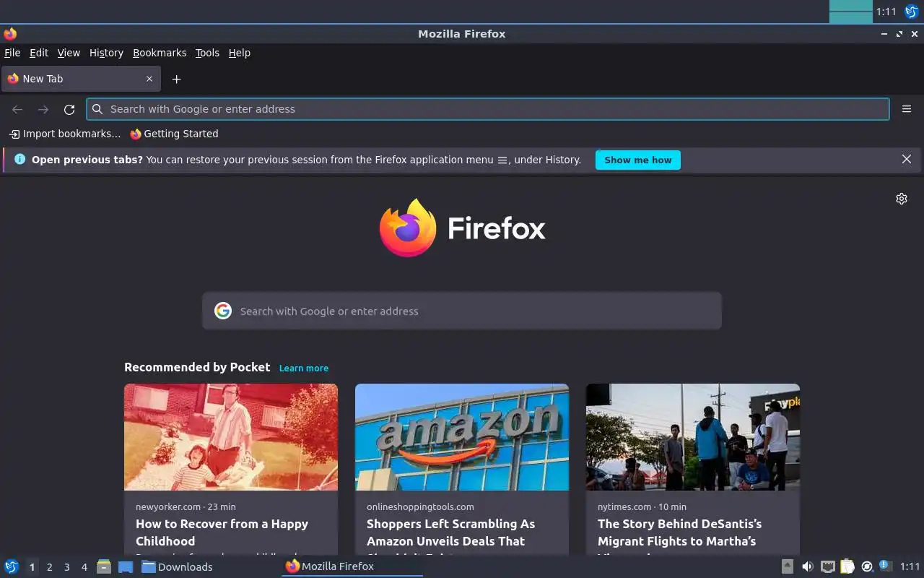The width and height of the screenshot is (924, 578).
Task: Open How to Recover from a Happy Childhood
Action: click(x=222, y=532)
